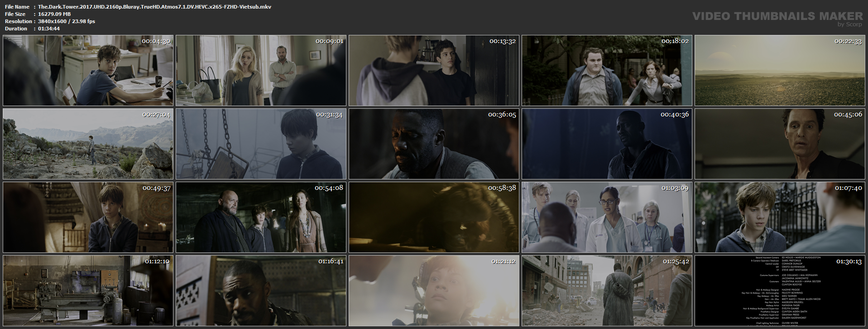The width and height of the screenshot is (868, 329).
Task: Click the thumbnail timestamped 01:16:41
Action: 261,290
